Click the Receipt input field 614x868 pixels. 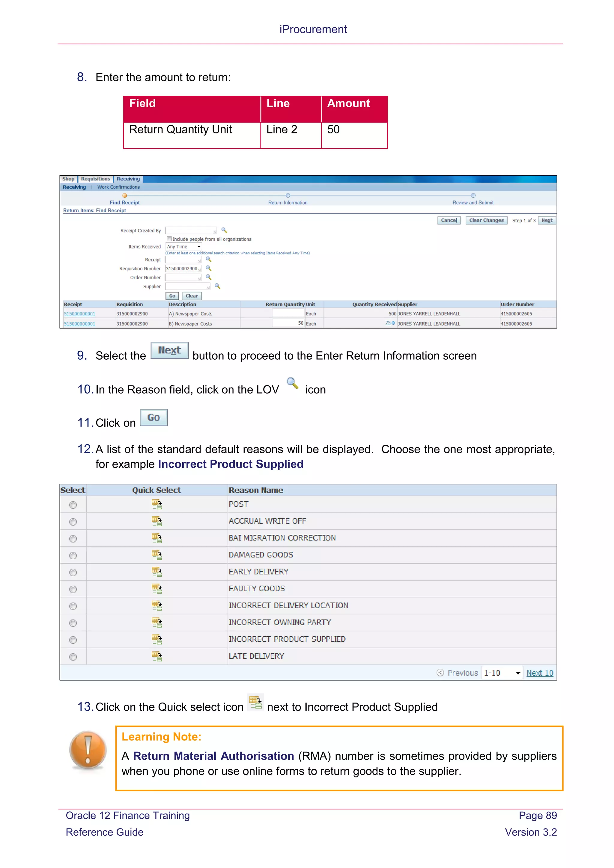click(x=183, y=260)
